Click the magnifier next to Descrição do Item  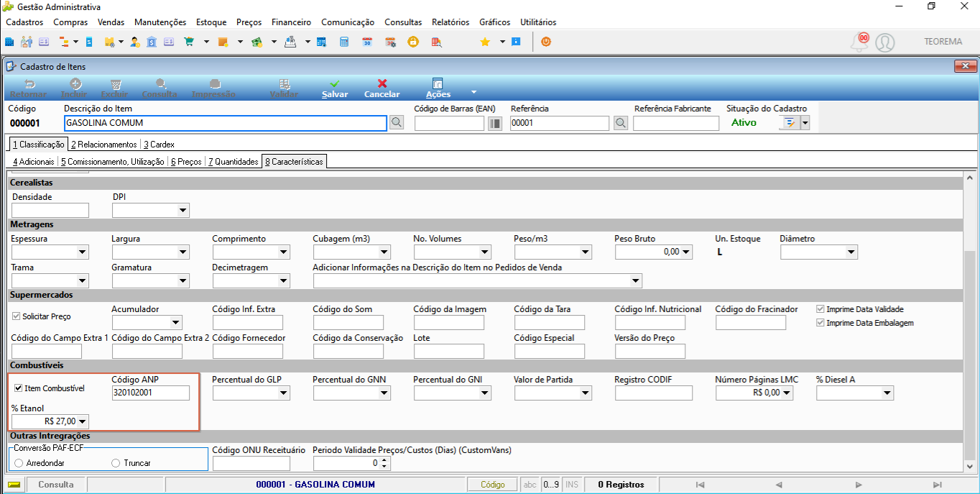(x=396, y=123)
